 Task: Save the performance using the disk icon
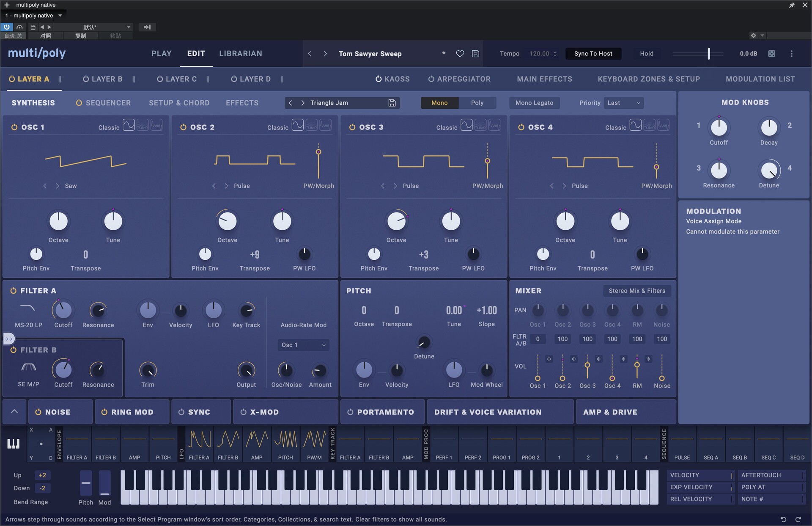(475, 54)
